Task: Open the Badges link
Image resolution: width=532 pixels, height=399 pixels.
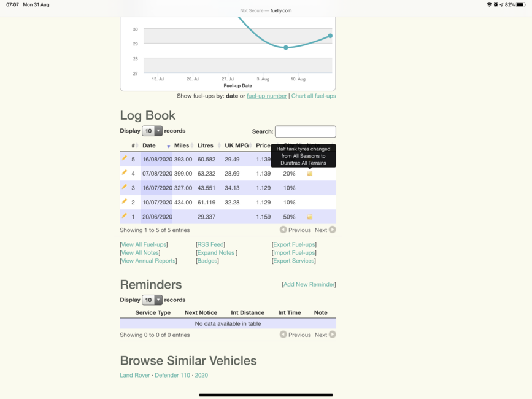Action: tap(207, 261)
